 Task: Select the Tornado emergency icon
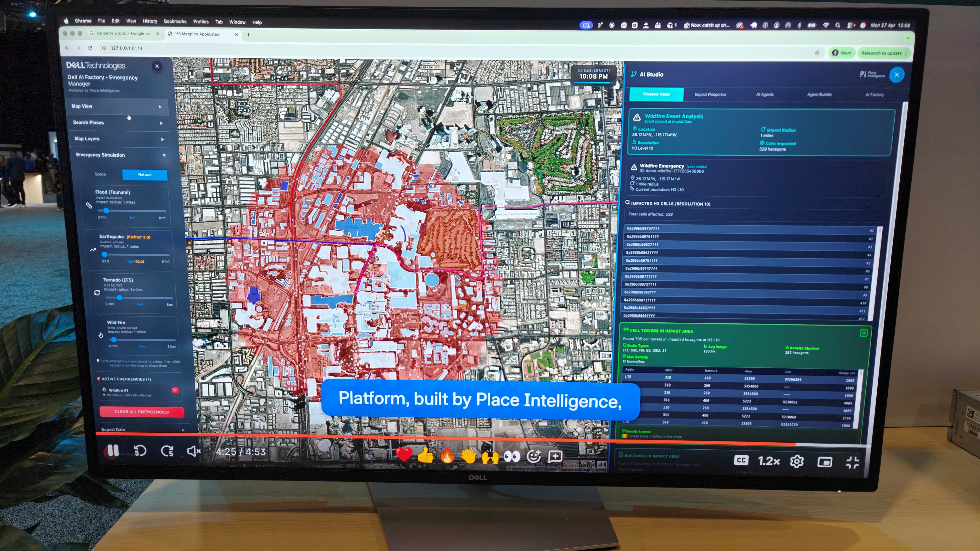(97, 292)
